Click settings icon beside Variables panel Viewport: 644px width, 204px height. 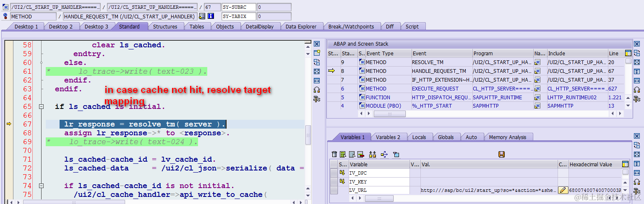coord(637,191)
